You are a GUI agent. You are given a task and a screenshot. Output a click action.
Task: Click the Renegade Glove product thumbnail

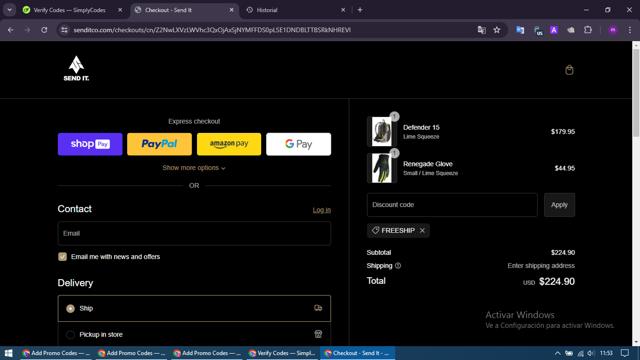382,168
